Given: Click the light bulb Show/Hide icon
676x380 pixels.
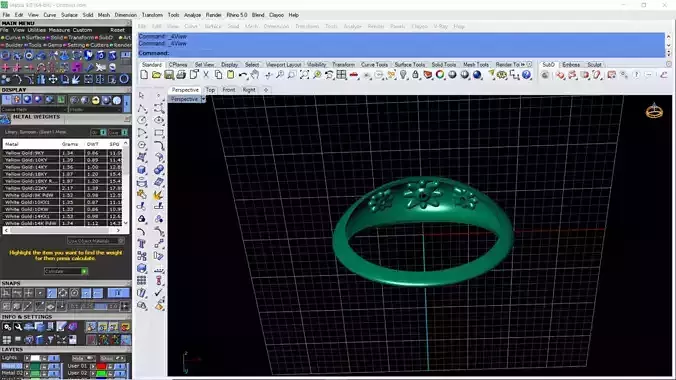Looking at the screenshot, I should (x=403, y=75).
